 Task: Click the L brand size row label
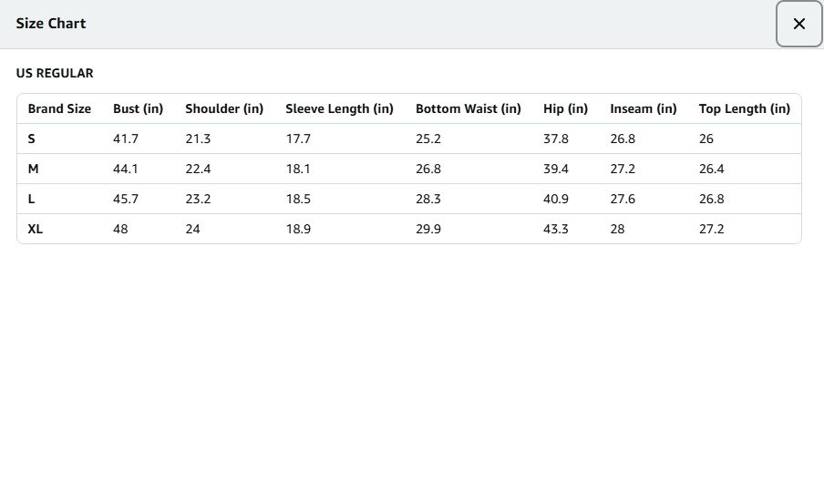tap(32, 199)
